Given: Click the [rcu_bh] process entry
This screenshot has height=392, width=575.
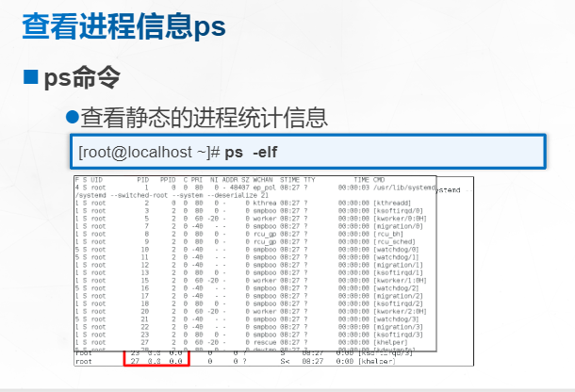Looking at the screenshot, I should pos(388,234).
